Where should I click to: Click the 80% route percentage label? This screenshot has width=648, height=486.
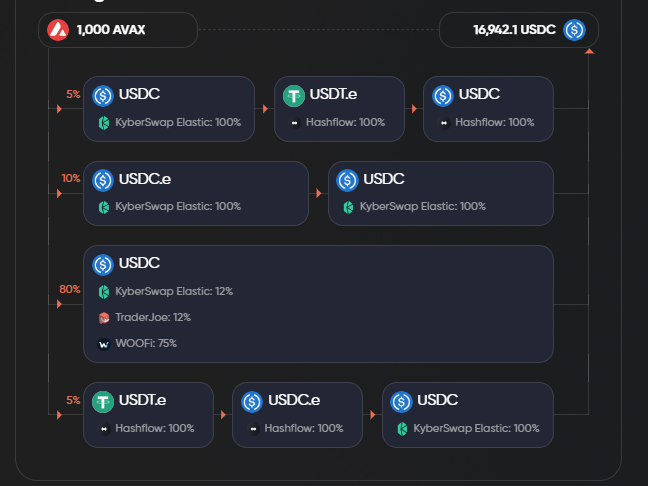tap(69, 289)
